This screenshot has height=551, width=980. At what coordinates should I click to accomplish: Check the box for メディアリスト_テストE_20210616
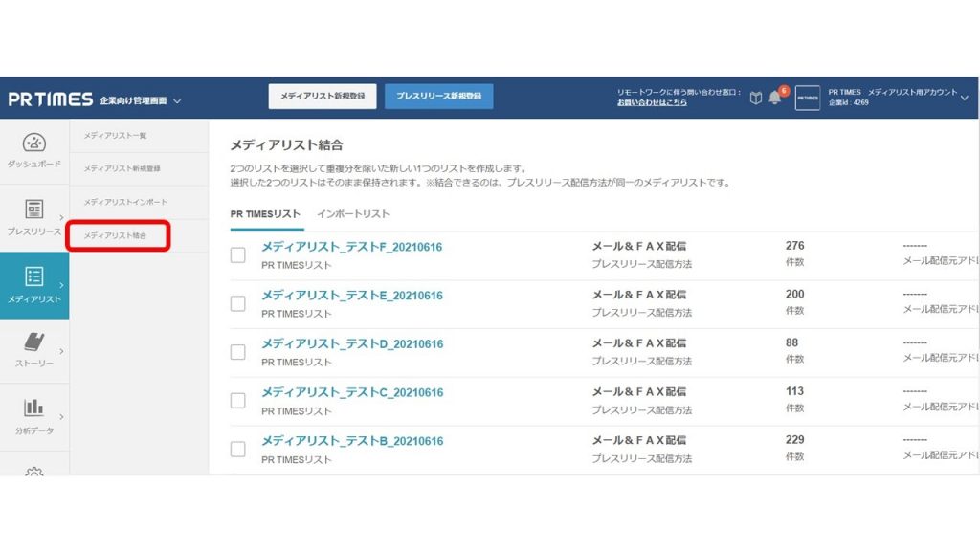[x=237, y=303]
